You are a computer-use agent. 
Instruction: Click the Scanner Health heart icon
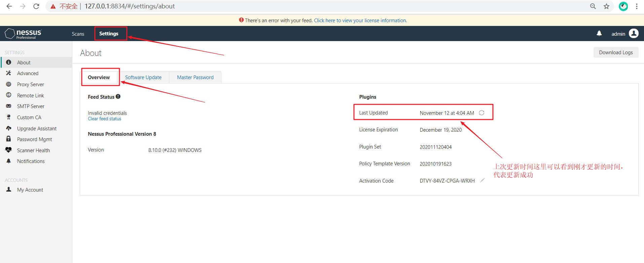[x=9, y=150]
